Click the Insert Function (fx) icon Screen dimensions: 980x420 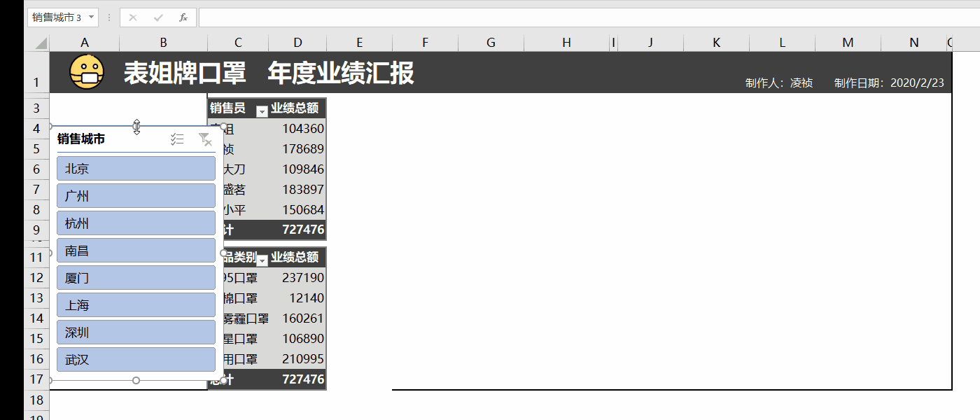tap(183, 17)
